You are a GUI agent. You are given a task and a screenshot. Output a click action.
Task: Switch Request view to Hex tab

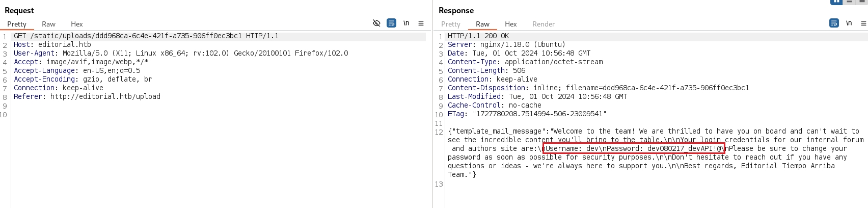click(77, 24)
